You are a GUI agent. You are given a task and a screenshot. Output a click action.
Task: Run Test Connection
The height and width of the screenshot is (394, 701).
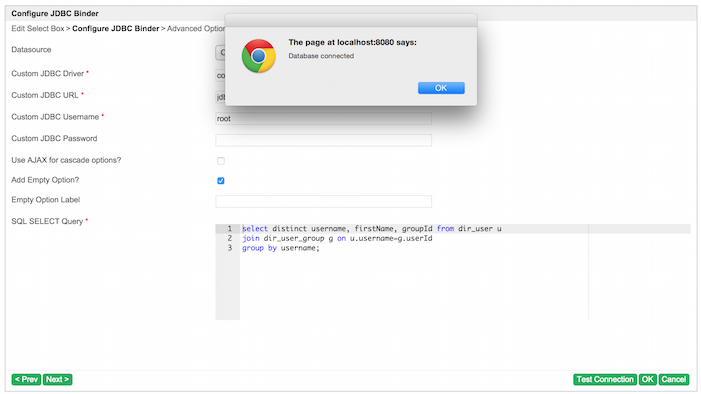[605, 379]
